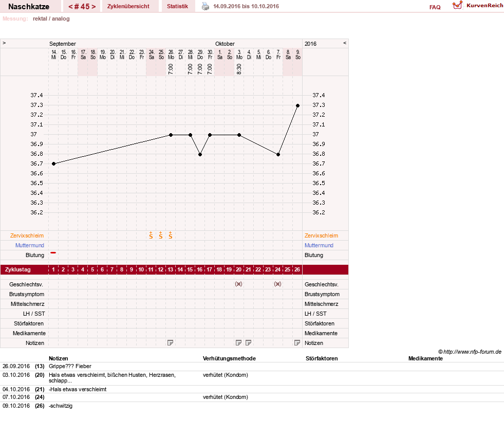
Task: Click the Verhütungsmethode column header
Action: (x=229, y=358)
